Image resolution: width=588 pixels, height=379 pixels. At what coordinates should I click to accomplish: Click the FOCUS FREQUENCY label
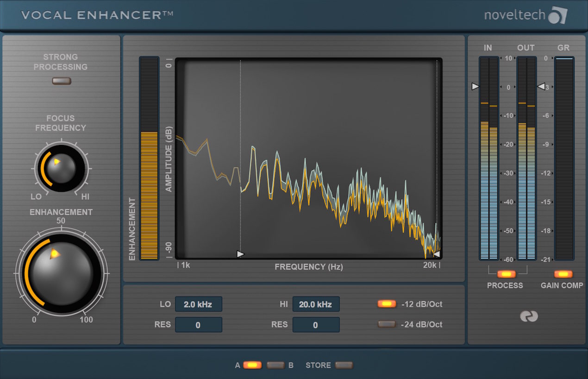click(61, 123)
